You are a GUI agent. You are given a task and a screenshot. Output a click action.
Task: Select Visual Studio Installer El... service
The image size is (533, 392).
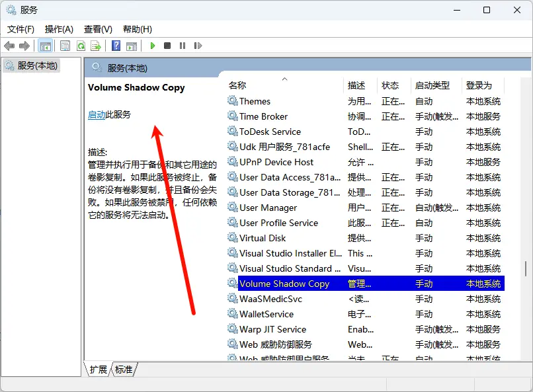366,253
